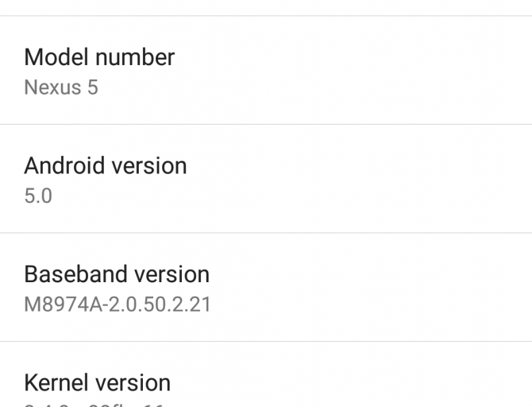Click the divider above Model number
The height and width of the screenshot is (407, 532).
coord(266,16)
